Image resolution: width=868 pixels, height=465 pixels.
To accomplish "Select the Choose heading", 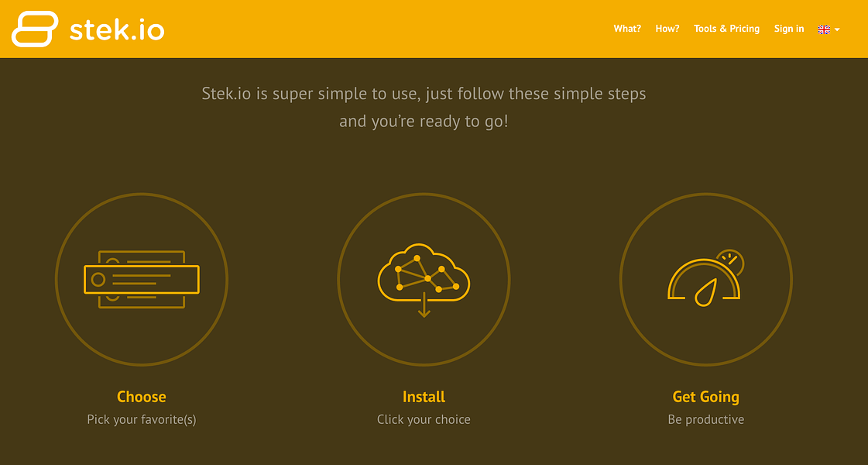I will (x=142, y=397).
